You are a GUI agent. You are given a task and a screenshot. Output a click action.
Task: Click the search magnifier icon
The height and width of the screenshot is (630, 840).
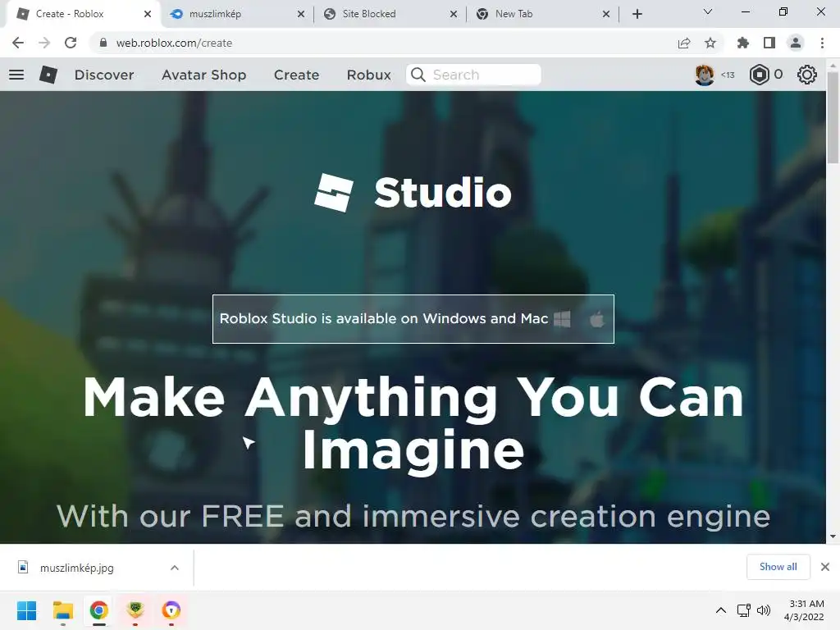418,75
